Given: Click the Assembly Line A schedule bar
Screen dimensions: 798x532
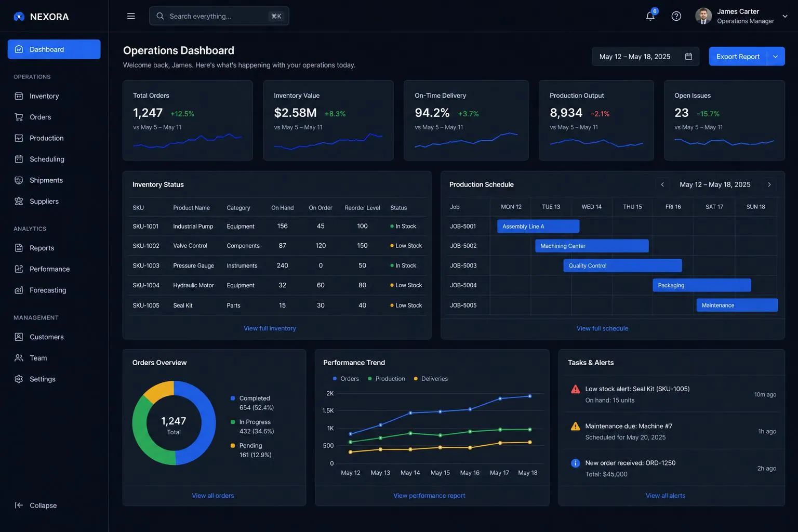Looking at the screenshot, I should [538, 226].
